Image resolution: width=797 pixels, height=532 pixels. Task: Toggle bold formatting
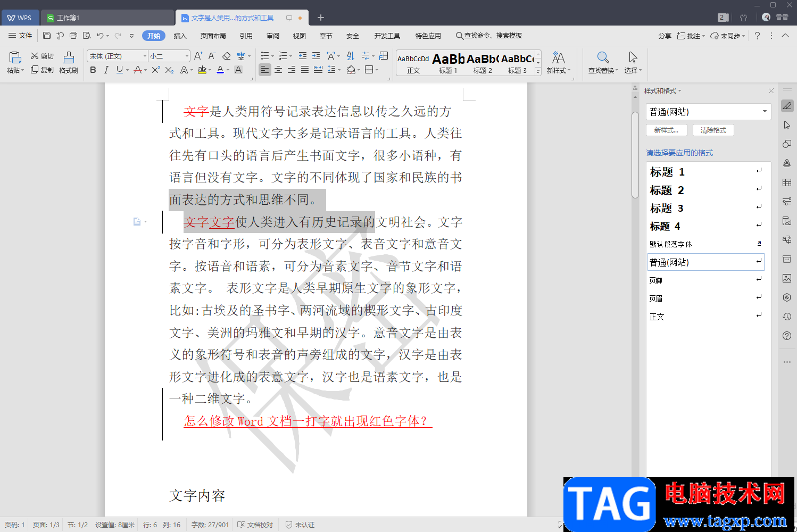point(93,70)
